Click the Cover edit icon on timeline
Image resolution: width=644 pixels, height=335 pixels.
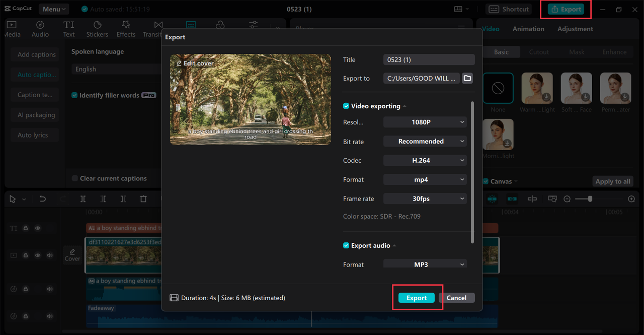coord(72,255)
